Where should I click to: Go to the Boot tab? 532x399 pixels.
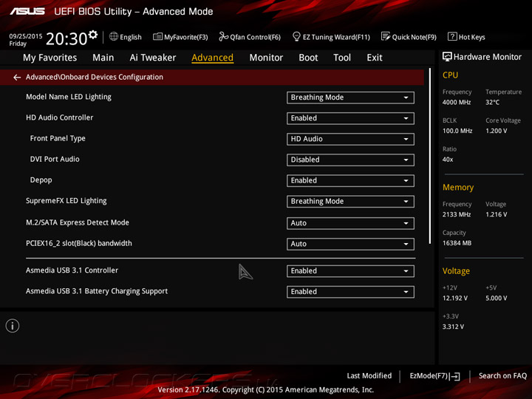(x=308, y=58)
